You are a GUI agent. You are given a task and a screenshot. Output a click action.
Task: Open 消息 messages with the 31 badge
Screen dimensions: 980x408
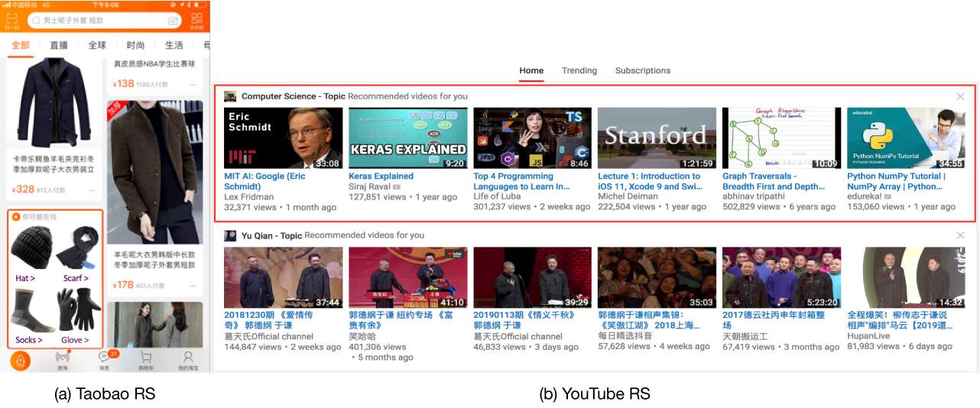point(104,360)
